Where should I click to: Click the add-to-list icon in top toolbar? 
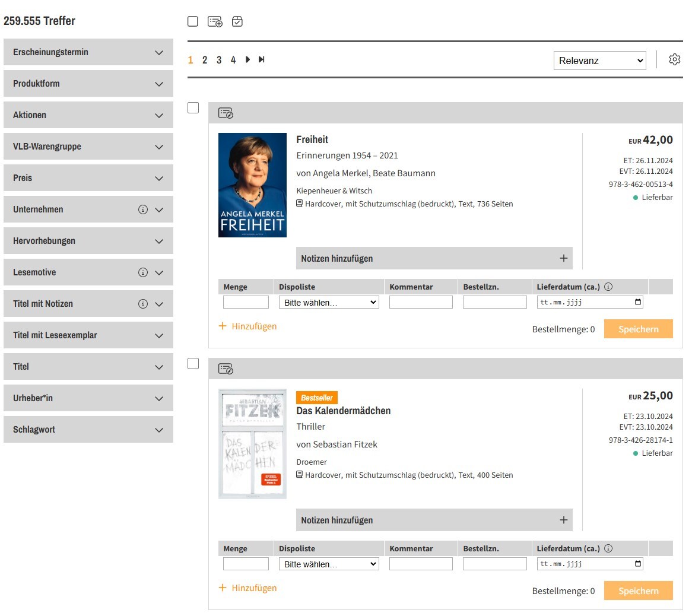(x=215, y=21)
